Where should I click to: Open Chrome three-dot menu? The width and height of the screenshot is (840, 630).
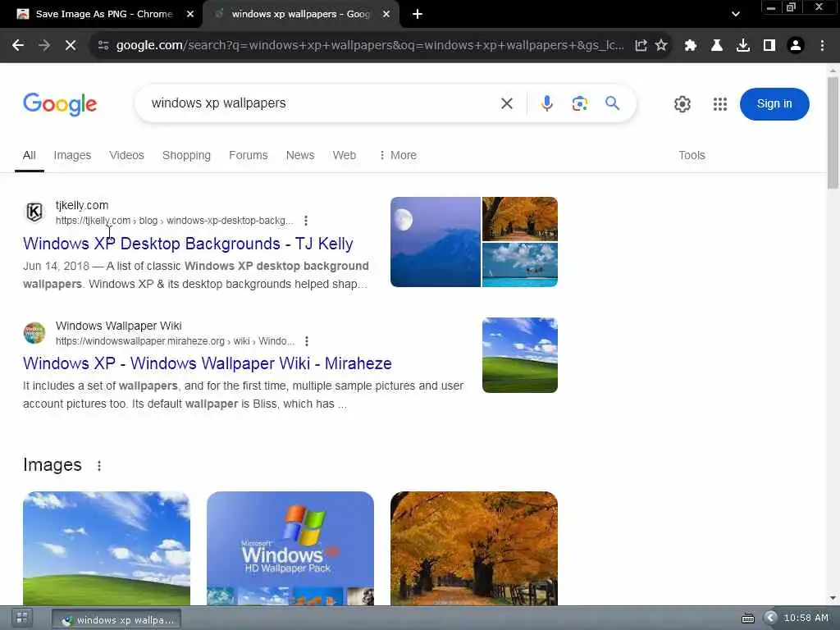point(822,46)
